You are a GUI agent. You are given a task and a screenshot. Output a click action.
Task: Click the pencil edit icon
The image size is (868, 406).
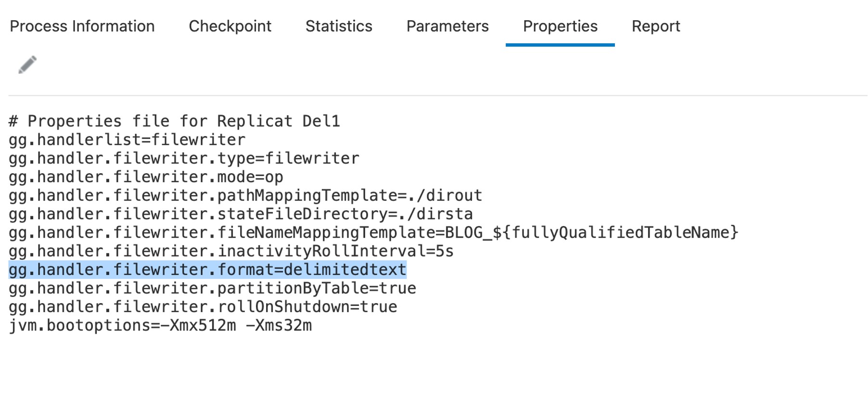[27, 64]
